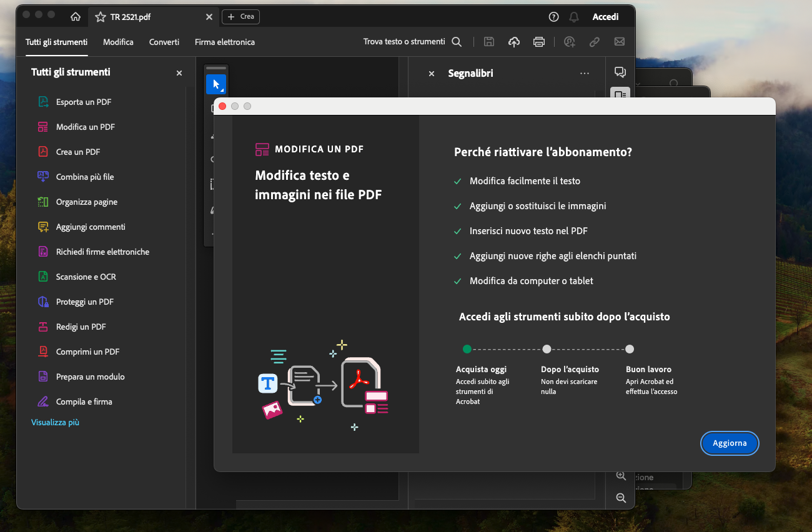Click the zoom in magnifier icon
Screen dimensions: 812x532
click(621, 476)
